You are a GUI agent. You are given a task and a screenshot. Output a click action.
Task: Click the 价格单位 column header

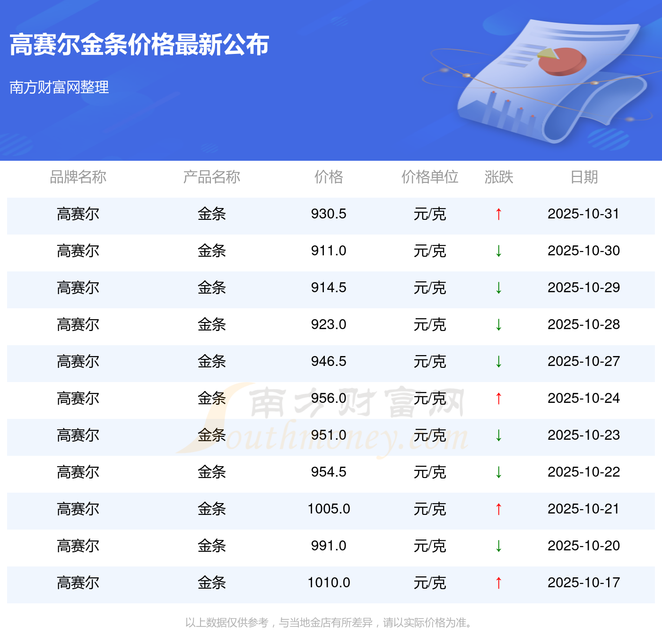[x=429, y=177]
